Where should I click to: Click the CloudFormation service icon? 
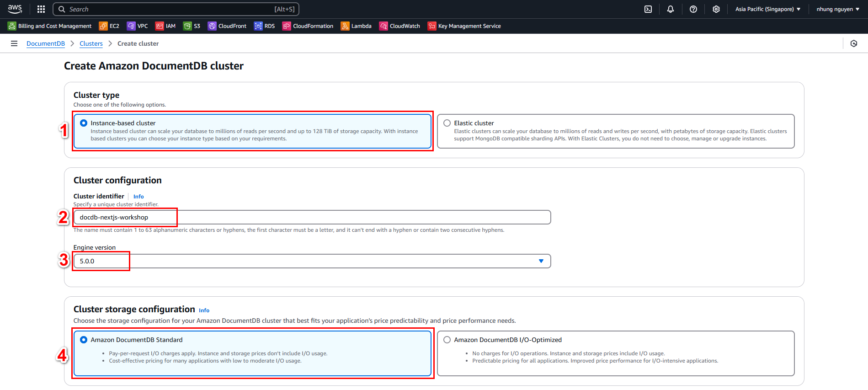(287, 26)
